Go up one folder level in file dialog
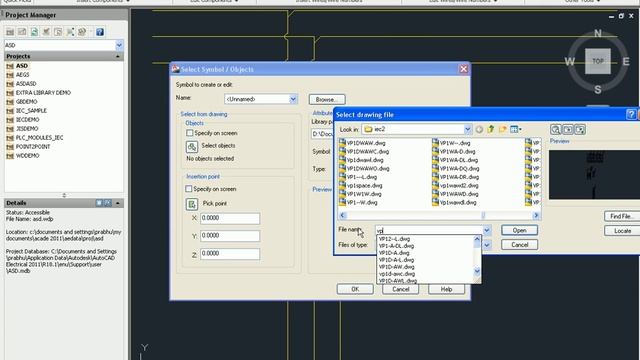The height and width of the screenshot is (360, 640). [x=491, y=129]
